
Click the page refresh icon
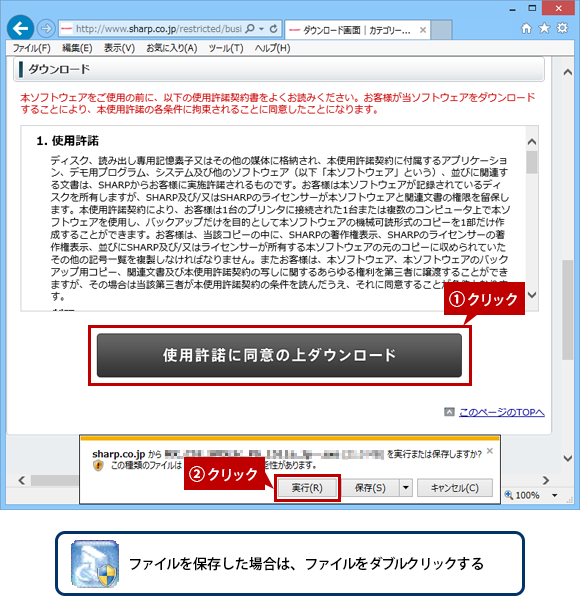[273, 29]
